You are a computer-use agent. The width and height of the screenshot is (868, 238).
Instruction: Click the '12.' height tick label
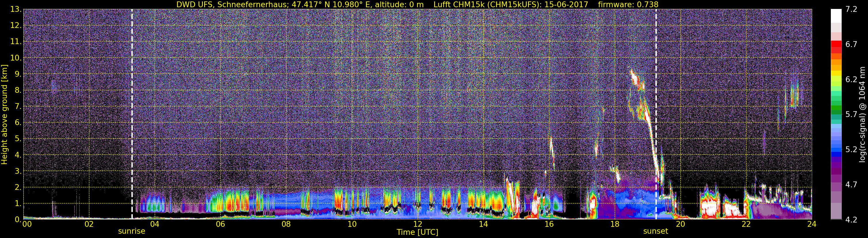click(16, 26)
